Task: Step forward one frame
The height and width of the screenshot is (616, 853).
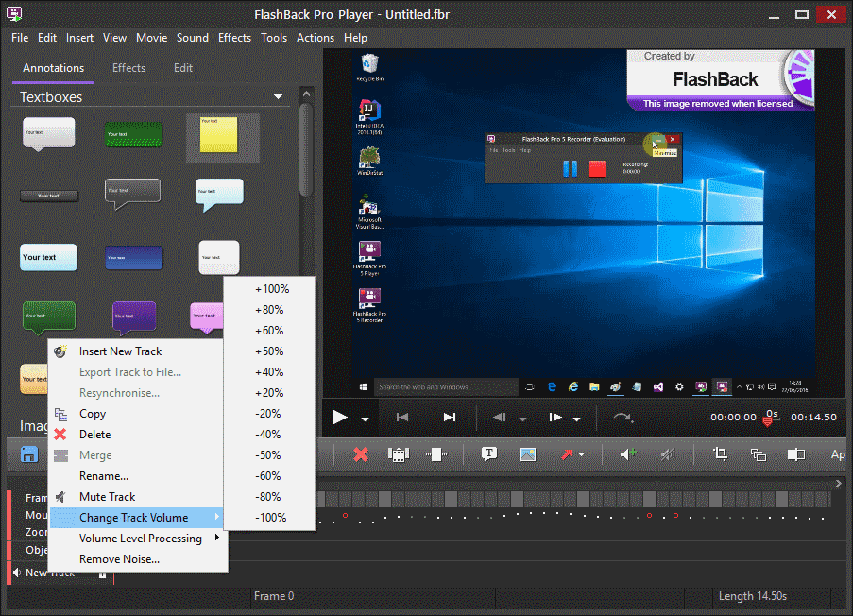Action: click(554, 418)
